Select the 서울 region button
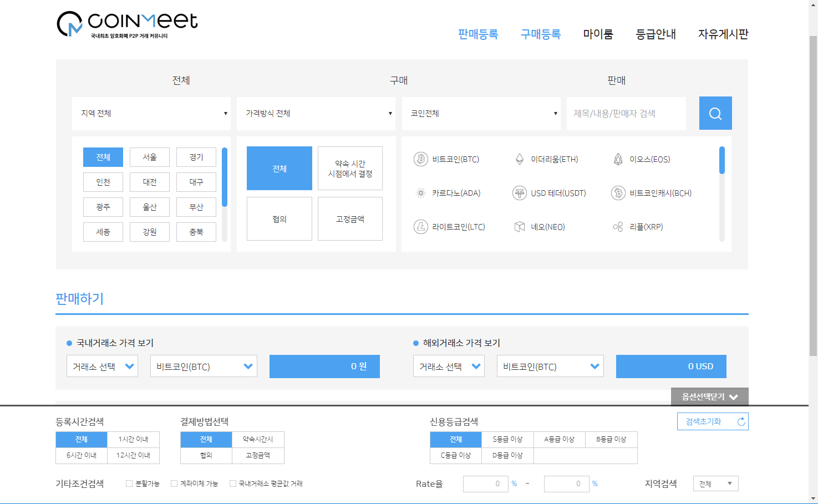The height and width of the screenshot is (504, 818). tap(150, 157)
